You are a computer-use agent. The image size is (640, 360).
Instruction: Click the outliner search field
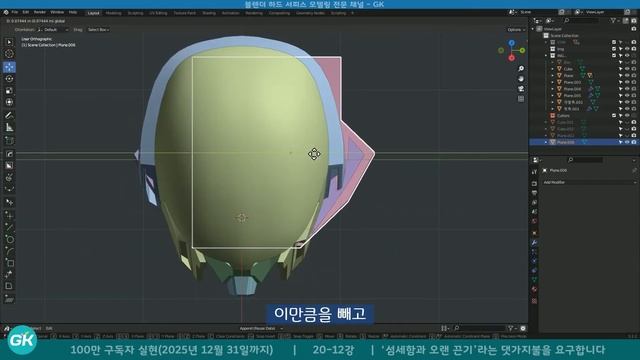tap(582, 20)
